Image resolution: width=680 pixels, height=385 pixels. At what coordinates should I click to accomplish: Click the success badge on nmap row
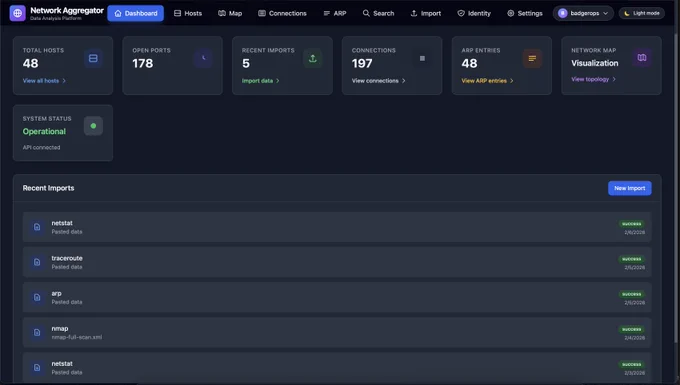(x=631, y=329)
